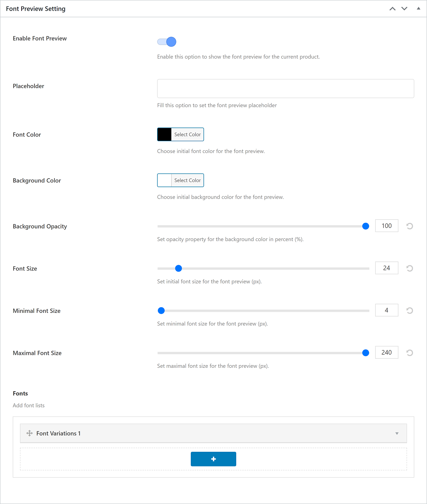
Task: Reset the Background Opacity value
Action: [x=410, y=226]
